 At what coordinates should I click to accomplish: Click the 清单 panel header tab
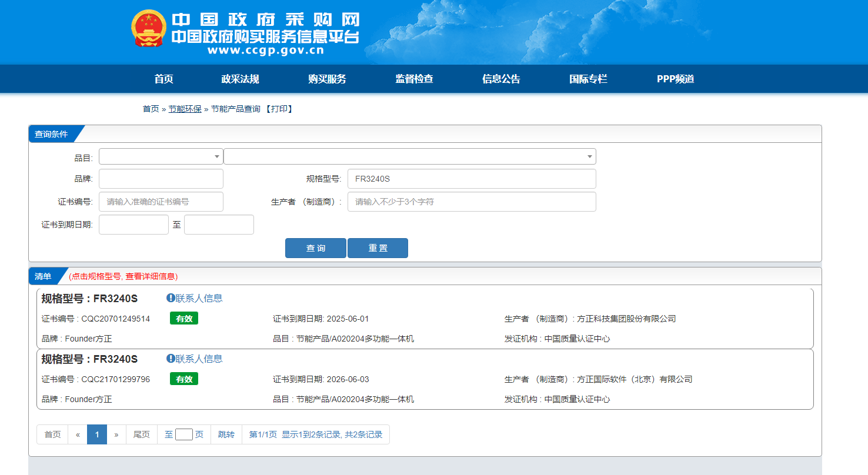click(x=43, y=276)
